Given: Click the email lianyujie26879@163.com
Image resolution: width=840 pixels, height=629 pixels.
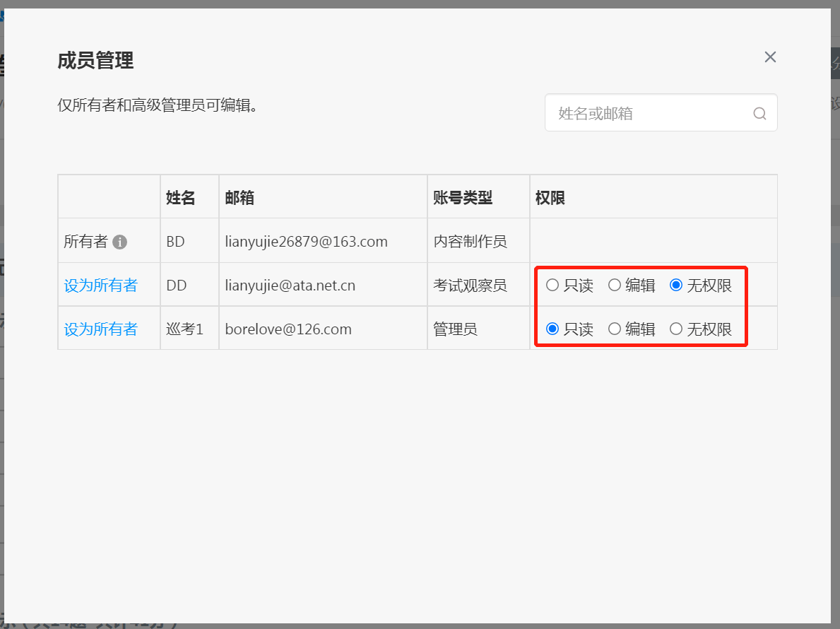Looking at the screenshot, I should 306,242.
